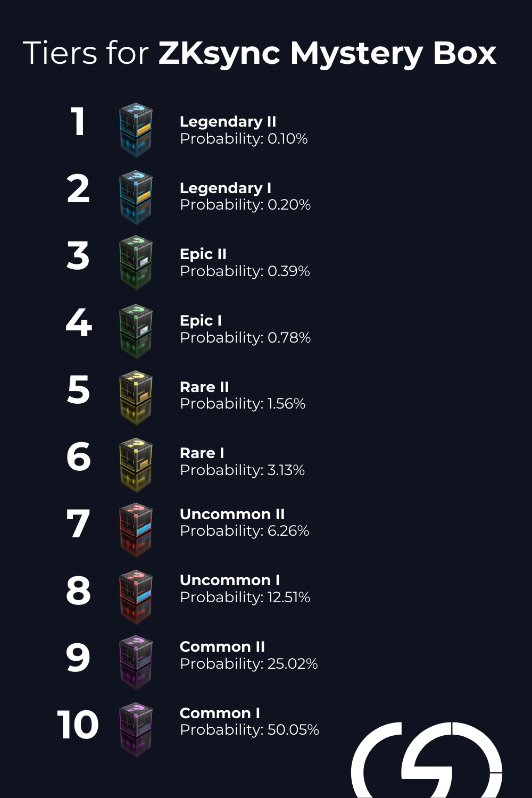Click the rank number 1
This screenshot has width=532, height=798.
[78, 121]
